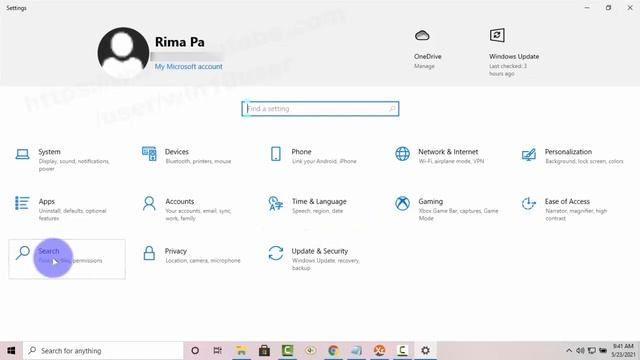Open Microsoft Store from the taskbar

pos(264,351)
